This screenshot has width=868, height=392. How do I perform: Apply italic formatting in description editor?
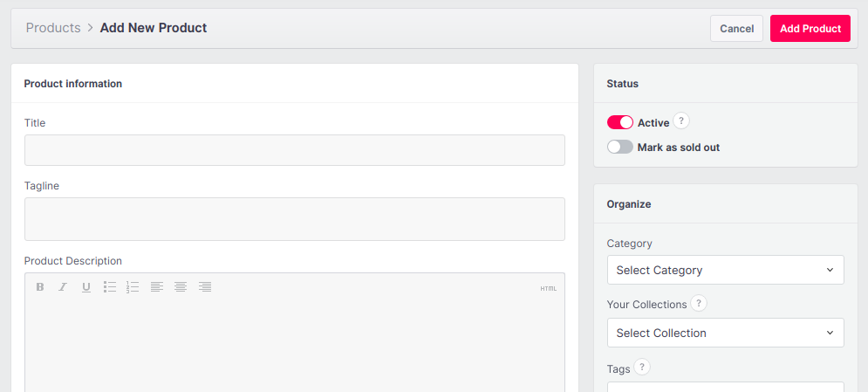(63, 287)
